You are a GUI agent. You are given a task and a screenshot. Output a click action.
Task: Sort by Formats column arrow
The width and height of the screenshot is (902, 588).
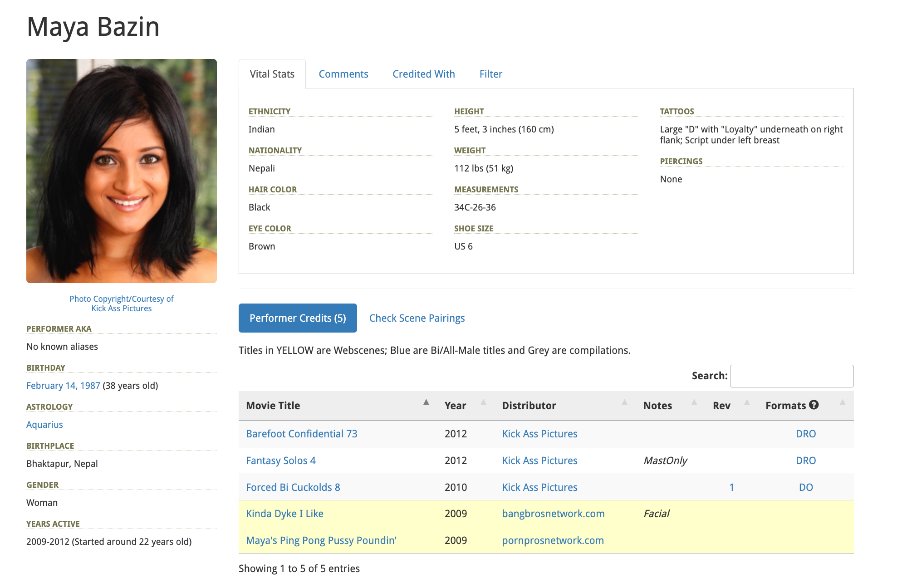coord(842,402)
